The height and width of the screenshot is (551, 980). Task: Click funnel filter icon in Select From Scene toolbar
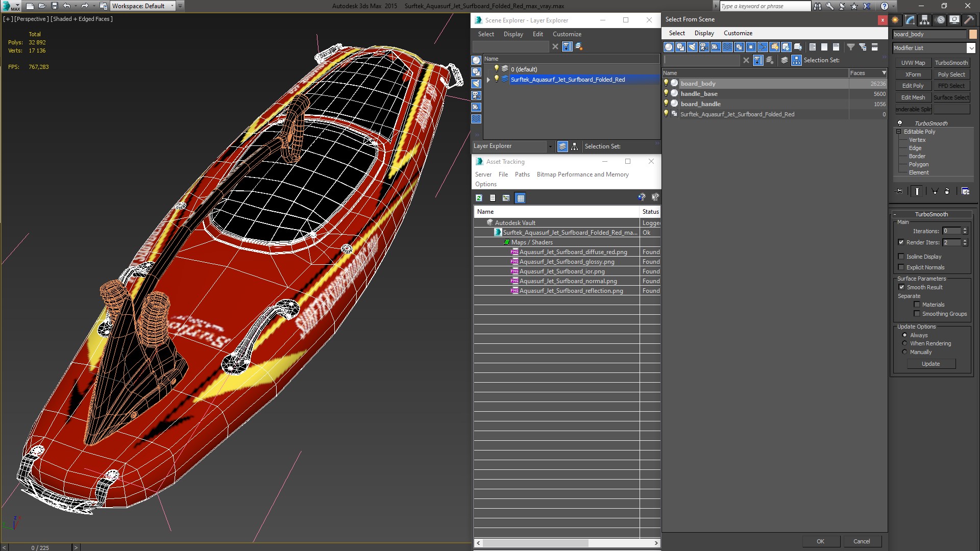click(851, 47)
